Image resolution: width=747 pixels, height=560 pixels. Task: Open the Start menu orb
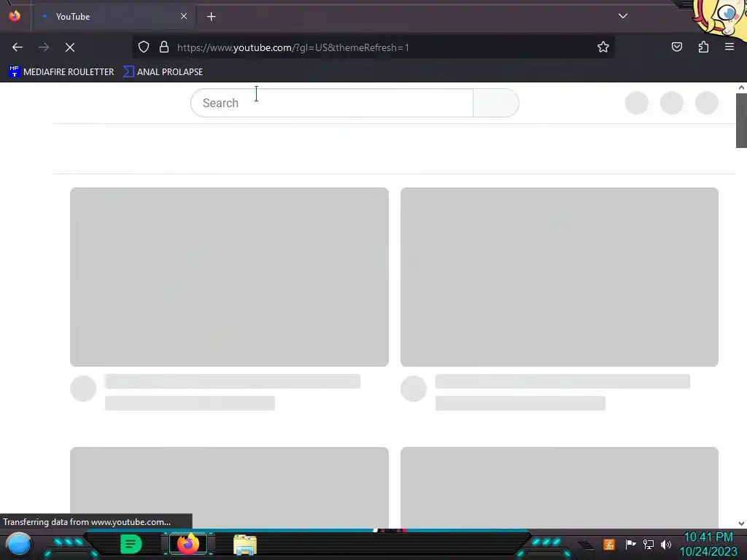[x=19, y=544]
